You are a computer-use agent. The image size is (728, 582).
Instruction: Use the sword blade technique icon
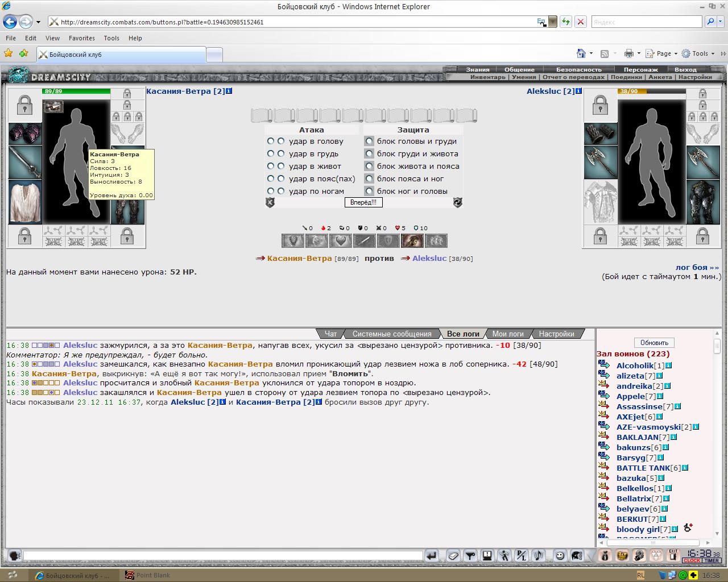coord(365,241)
